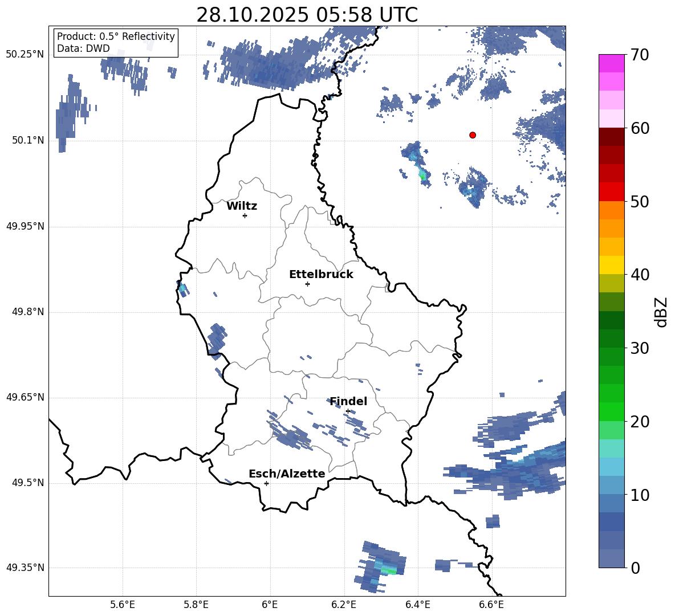Click the 49.65°N latitude label
This screenshot has width=675, height=616.
pos(25,397)
